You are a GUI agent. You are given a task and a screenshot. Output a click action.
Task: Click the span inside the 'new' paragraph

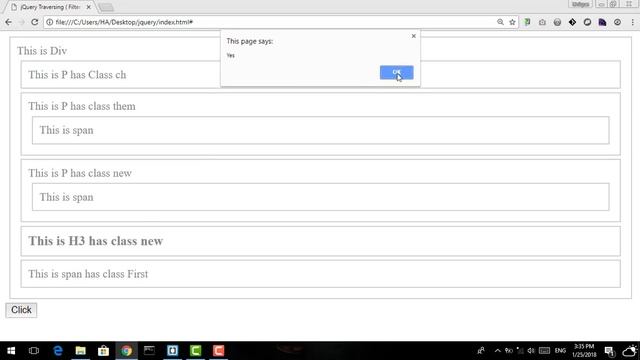click(320, 197)
